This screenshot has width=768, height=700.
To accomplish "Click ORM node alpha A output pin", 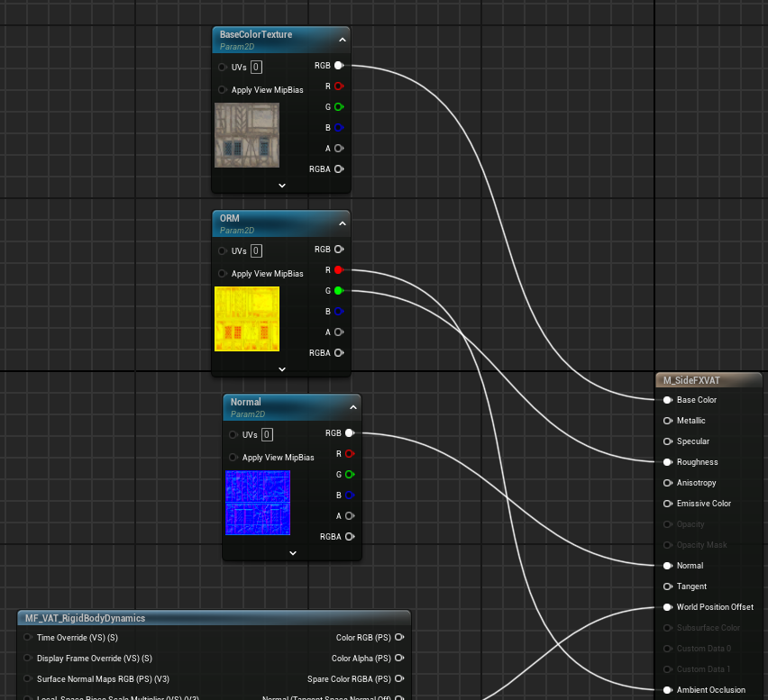I will coord(339,332).
